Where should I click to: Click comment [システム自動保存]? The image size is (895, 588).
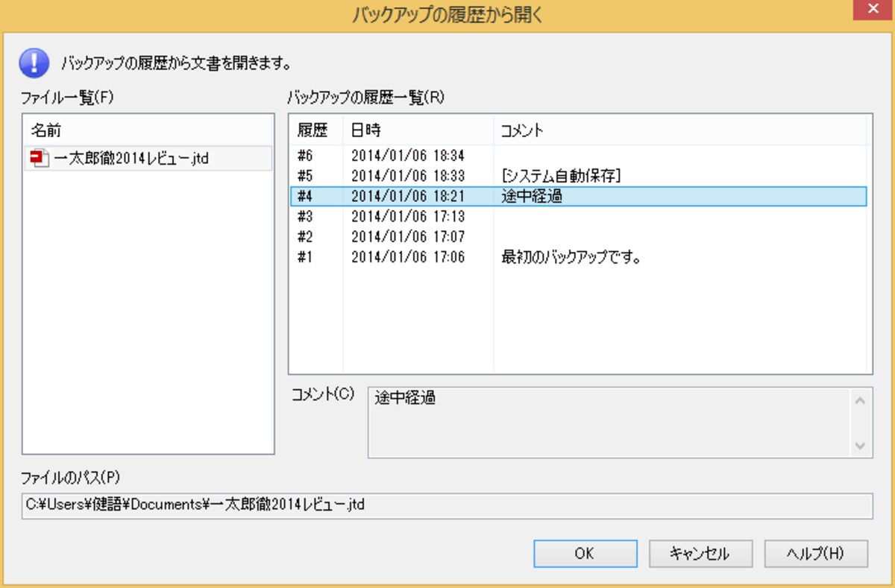[562, 176]
